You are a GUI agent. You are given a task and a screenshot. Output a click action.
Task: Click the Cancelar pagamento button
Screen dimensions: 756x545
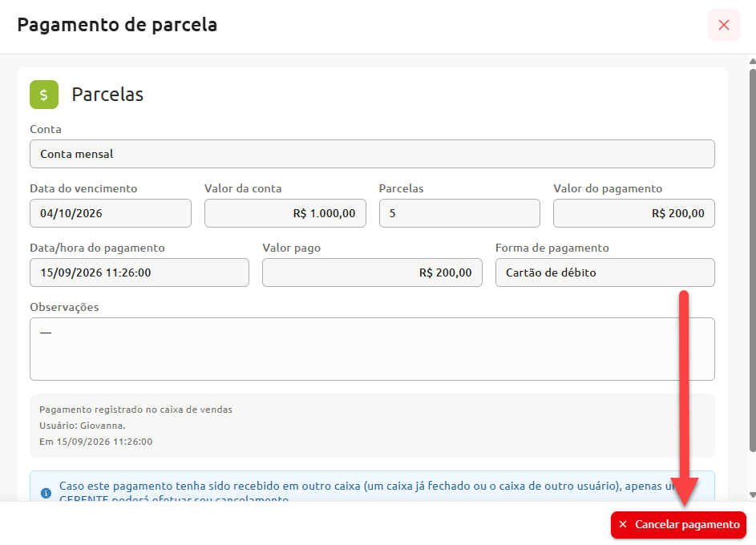[678, 525]
